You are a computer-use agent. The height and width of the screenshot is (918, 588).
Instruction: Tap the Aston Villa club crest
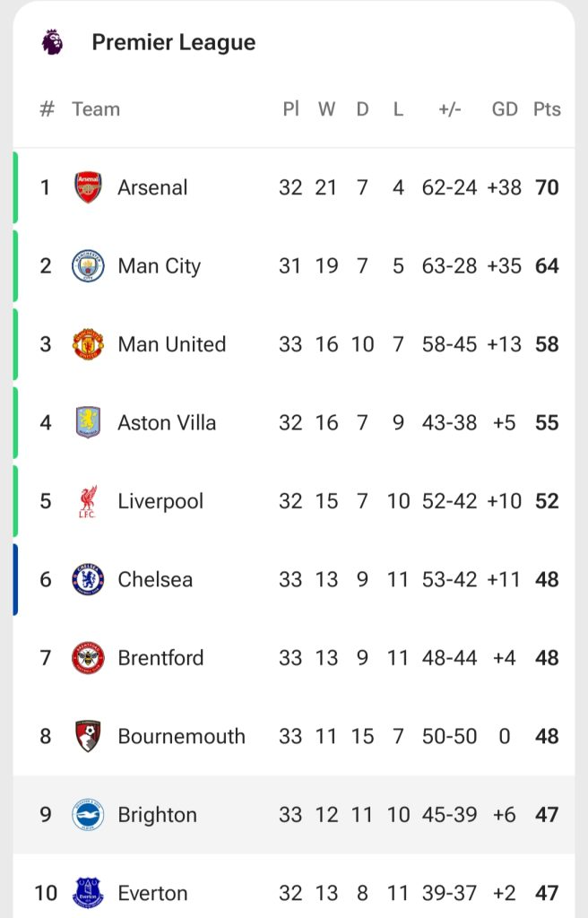[88, 422]
